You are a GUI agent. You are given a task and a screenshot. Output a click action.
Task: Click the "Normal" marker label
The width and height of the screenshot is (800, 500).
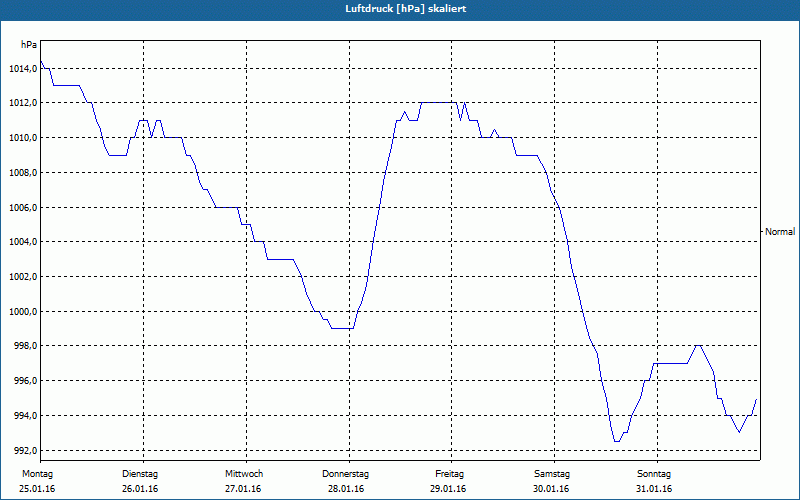780,232
